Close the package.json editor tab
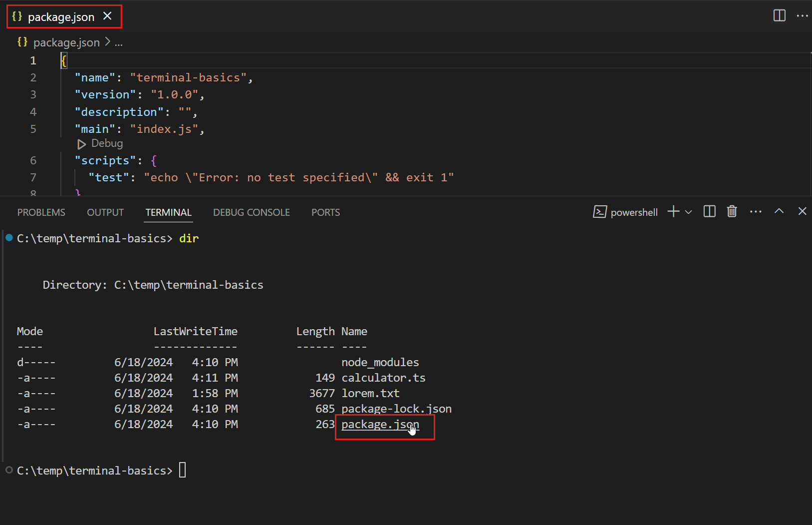Image resolution: width=812 pixels, height=525 pixels. pyautogui.click(x=107, y=16)
